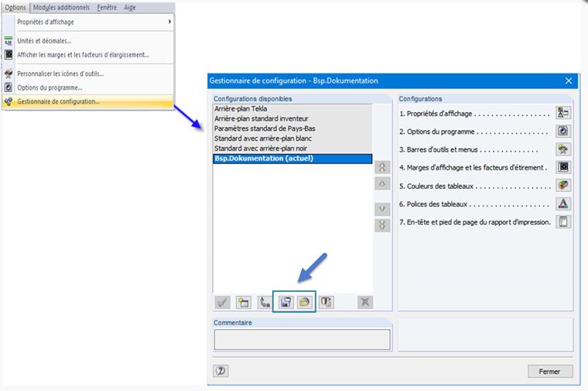Click '6. Polices des tableaux' label

click(x=433, y=204)
